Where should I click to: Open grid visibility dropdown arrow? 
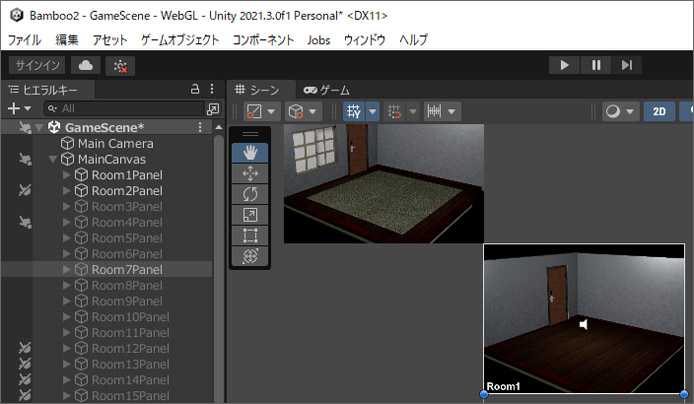click(373, 112)
